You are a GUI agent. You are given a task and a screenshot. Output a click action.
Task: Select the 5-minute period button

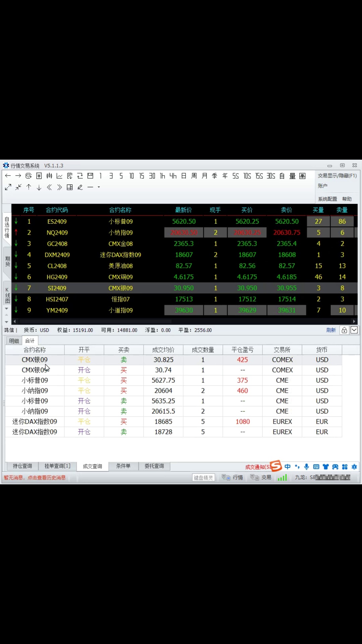click(121, 176)
